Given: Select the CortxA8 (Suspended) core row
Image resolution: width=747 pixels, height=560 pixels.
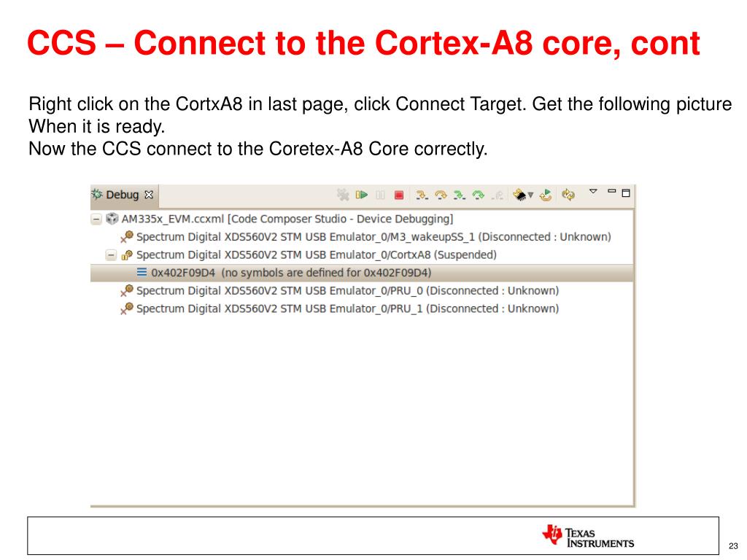Looking at the screenshot, I should 317,254.
